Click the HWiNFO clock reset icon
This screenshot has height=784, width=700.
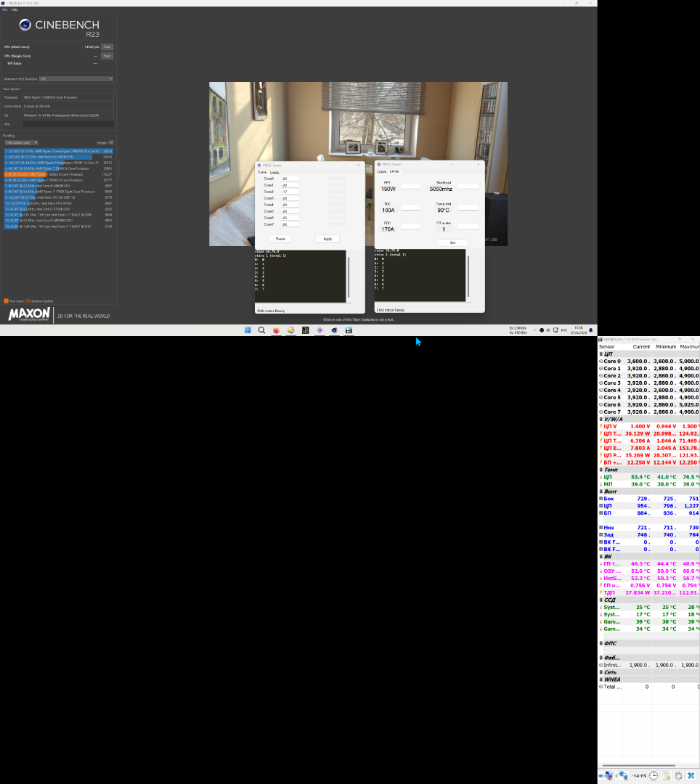coord(654,776)
